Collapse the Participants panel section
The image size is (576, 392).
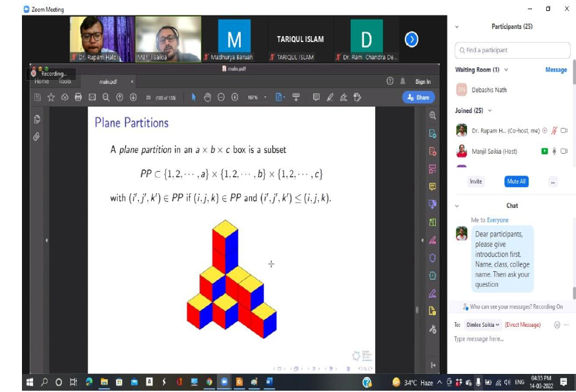[x=457, y=26]
